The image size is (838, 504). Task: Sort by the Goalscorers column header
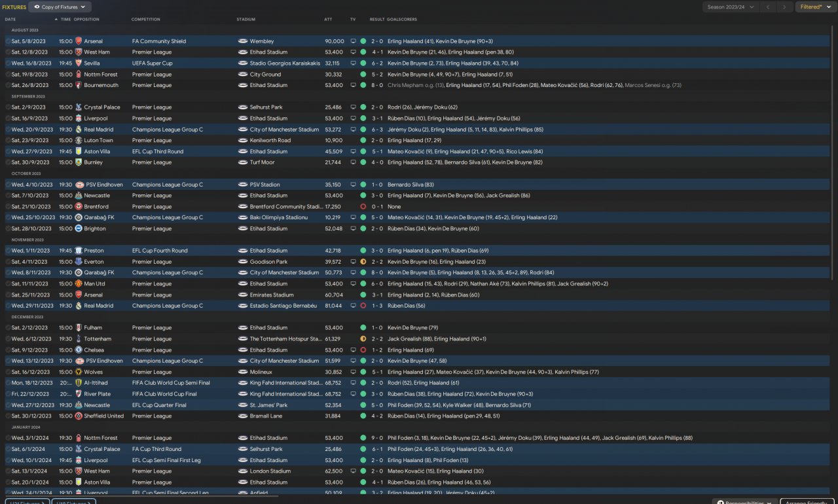click(402, 20)
